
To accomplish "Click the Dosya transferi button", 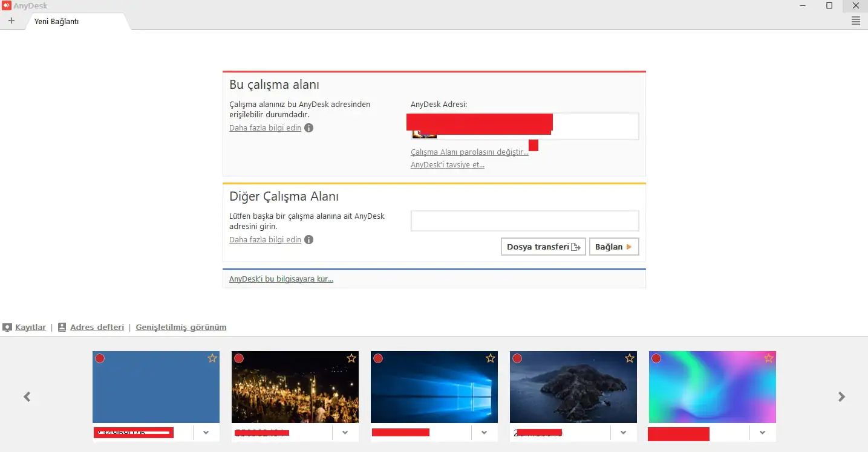I will tap(543, 247).
